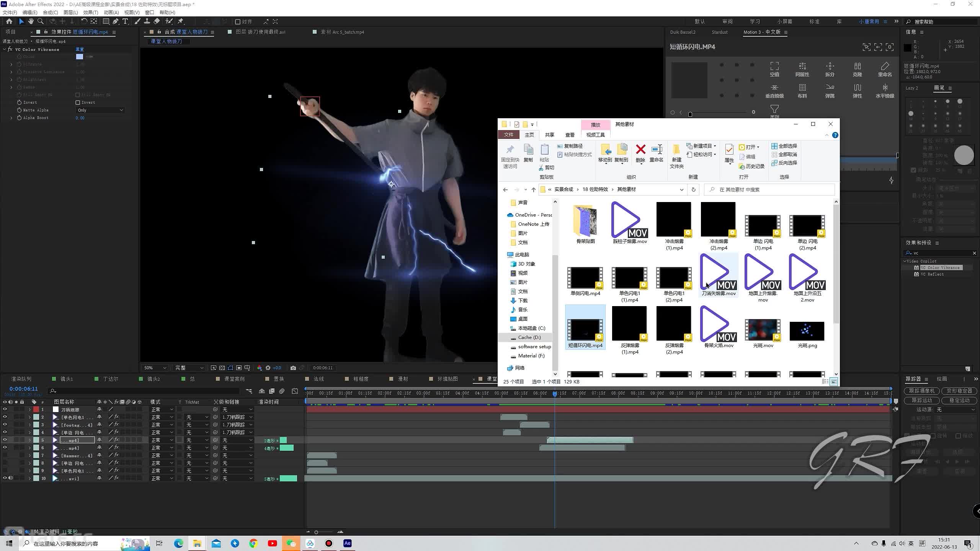
Task: Open the mode dropdown of layer 1
Action: tap(162, 409)
